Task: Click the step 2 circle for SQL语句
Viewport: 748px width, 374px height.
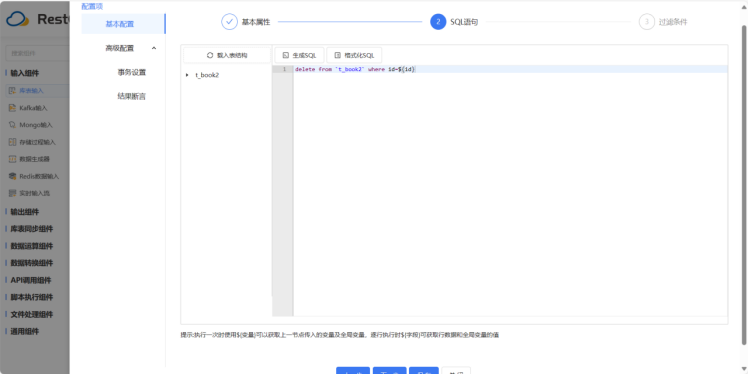Action: (x=438, y=22)
